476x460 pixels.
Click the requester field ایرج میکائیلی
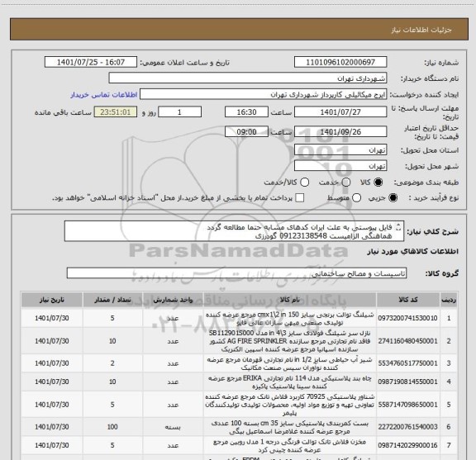pos(263,94)
